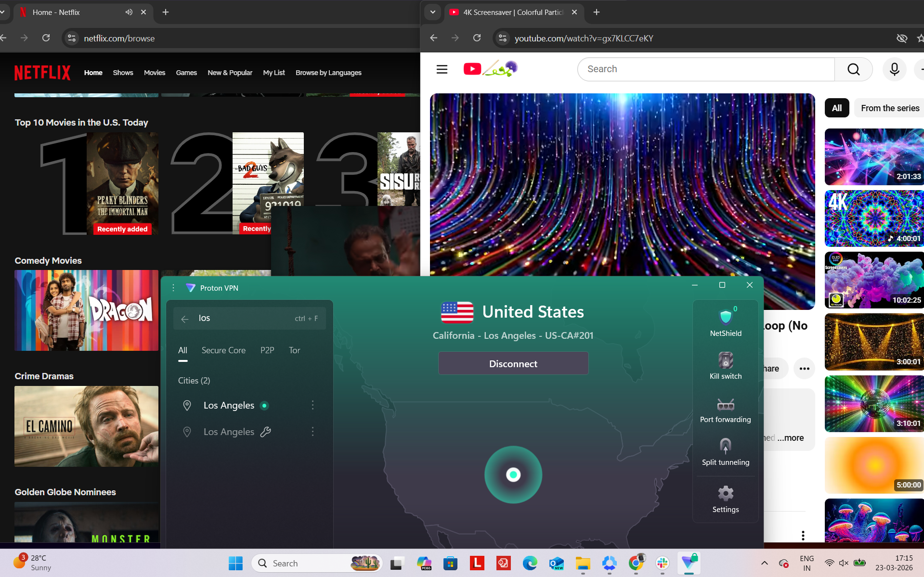The height and width of the screenshot is (577, 924).
Task: Open New & Popular on Netflix
Action: (x=230, y=73)
